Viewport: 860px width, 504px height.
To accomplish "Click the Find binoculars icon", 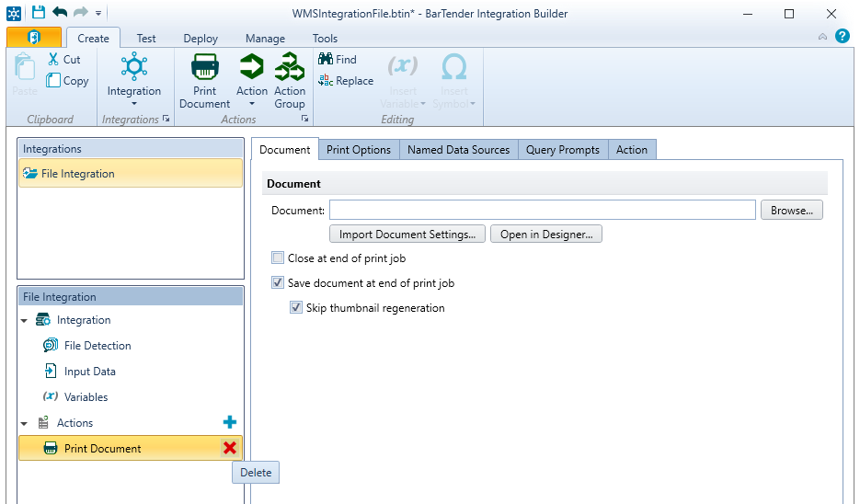I will click(x=326, y=59).
